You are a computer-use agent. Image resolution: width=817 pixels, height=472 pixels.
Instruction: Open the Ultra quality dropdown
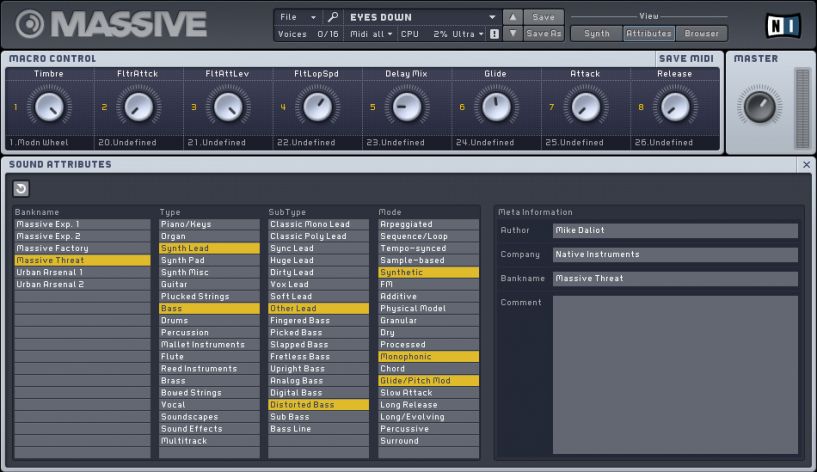tap(468, 34)
